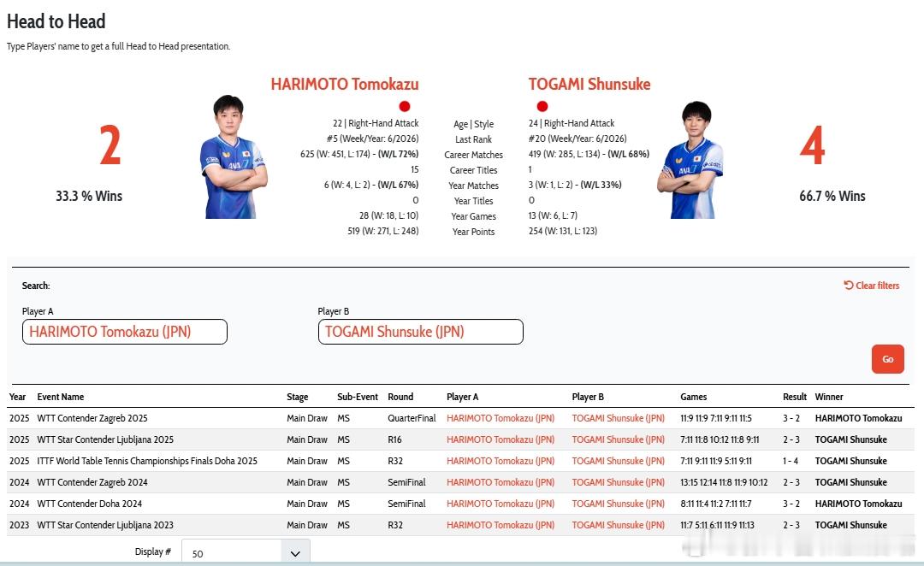Sort by the Games column header

click(x=694, y=397)
